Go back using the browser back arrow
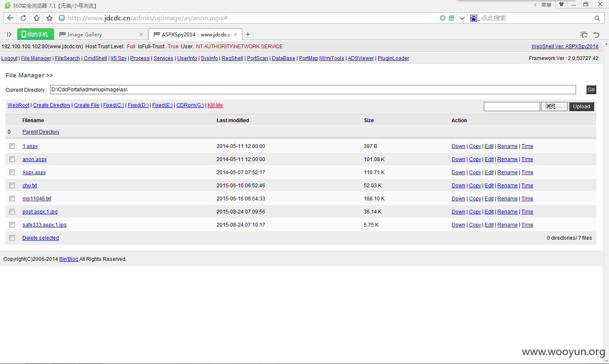Image resolution: width=609 pixels, height=364 pixels. (10, 18)
